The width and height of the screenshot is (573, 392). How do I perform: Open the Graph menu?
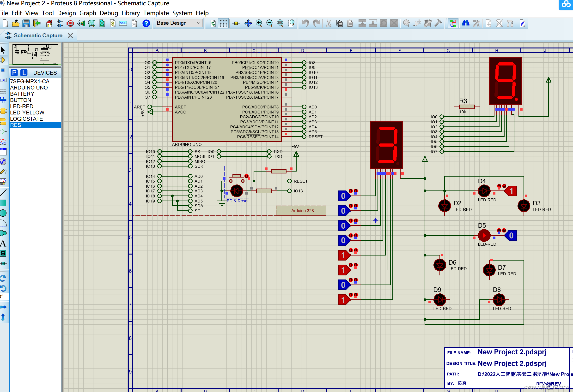(x=87, y=13)
